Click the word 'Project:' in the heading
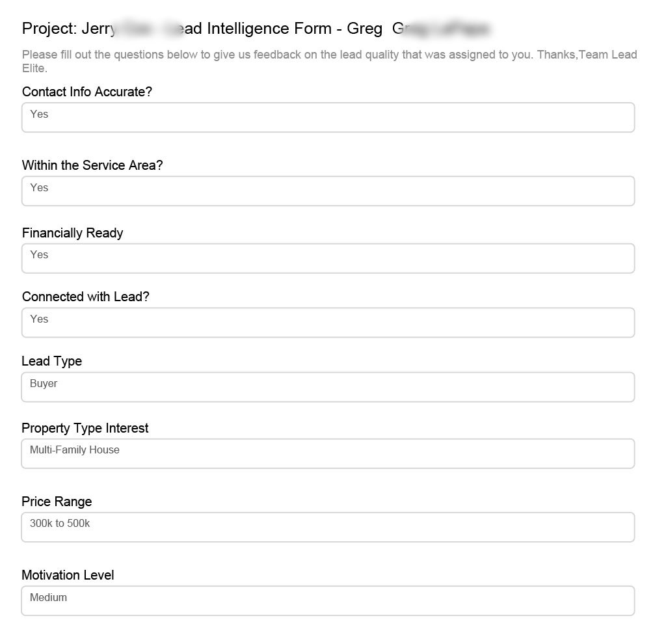 pos(49,29)
